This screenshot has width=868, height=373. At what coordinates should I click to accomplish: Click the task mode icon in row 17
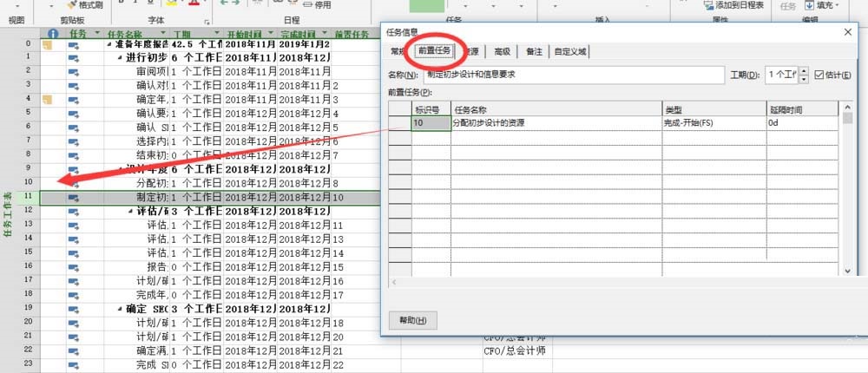(x=74, y=281)
